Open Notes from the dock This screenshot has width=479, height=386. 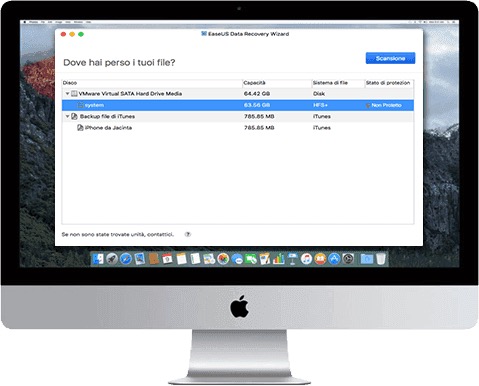coord(181,259)
